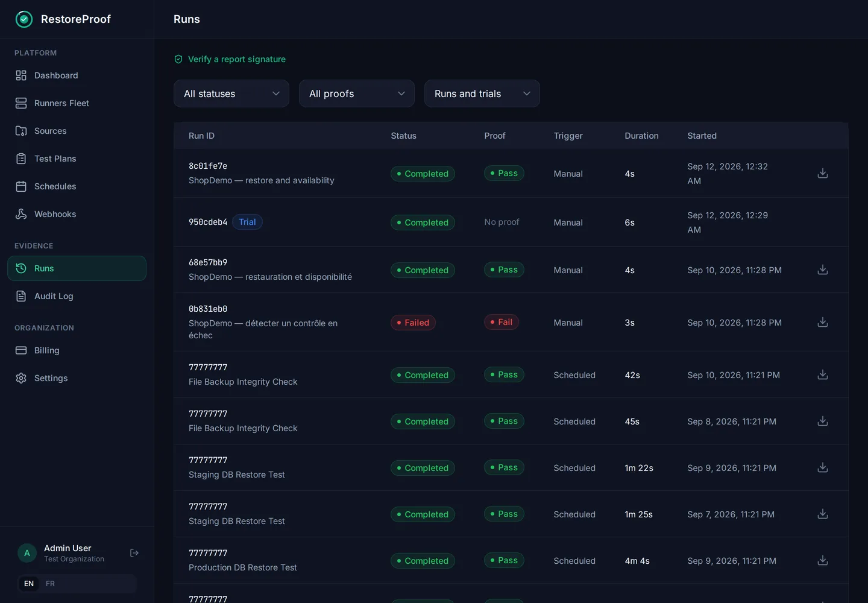Open the Audit Log section

(x=77, y=296)
